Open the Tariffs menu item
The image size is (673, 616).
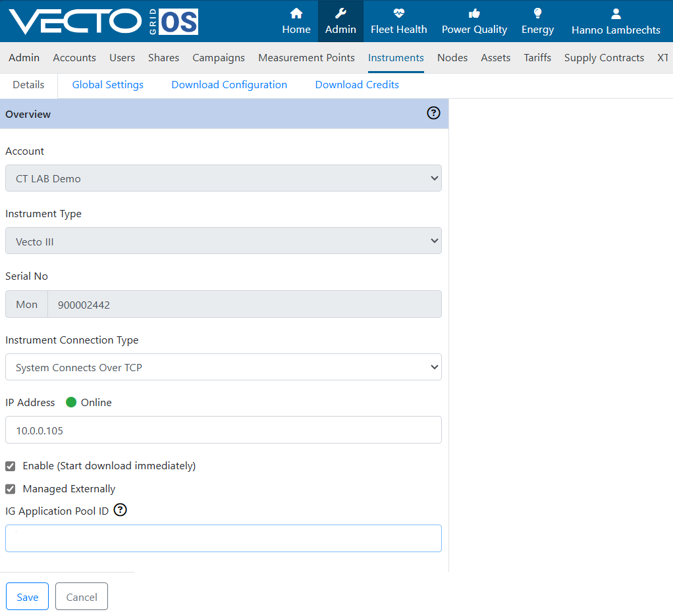click(x=537, y=57)
